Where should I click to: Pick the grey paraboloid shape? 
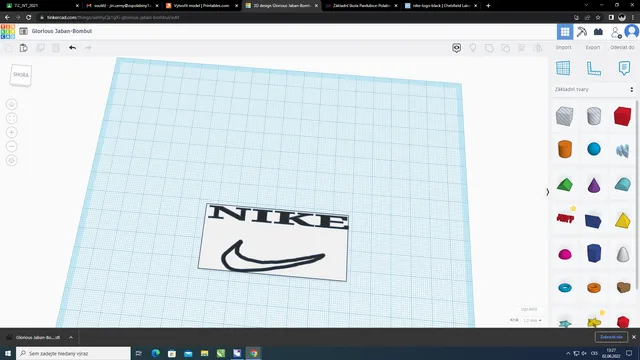click(623, 254)
